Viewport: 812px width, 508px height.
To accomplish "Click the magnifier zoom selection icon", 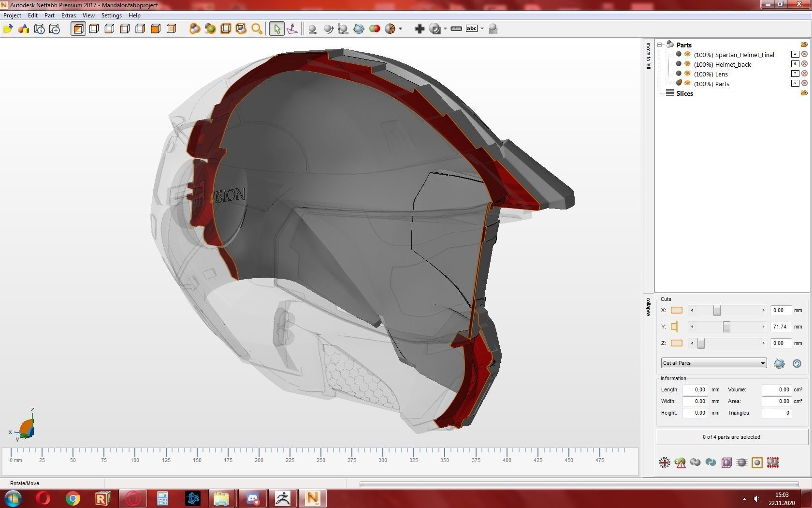I will tap(257, 29).
